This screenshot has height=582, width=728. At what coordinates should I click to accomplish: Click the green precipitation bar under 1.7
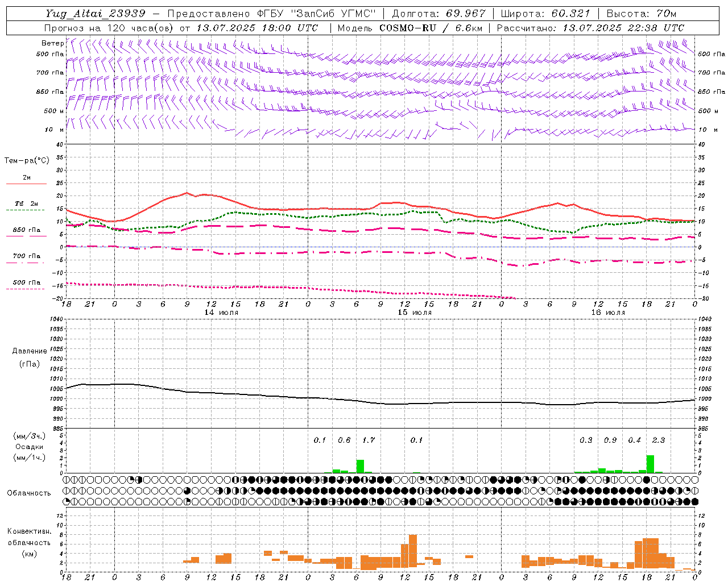pyautogui.click(x=360, y=466)
